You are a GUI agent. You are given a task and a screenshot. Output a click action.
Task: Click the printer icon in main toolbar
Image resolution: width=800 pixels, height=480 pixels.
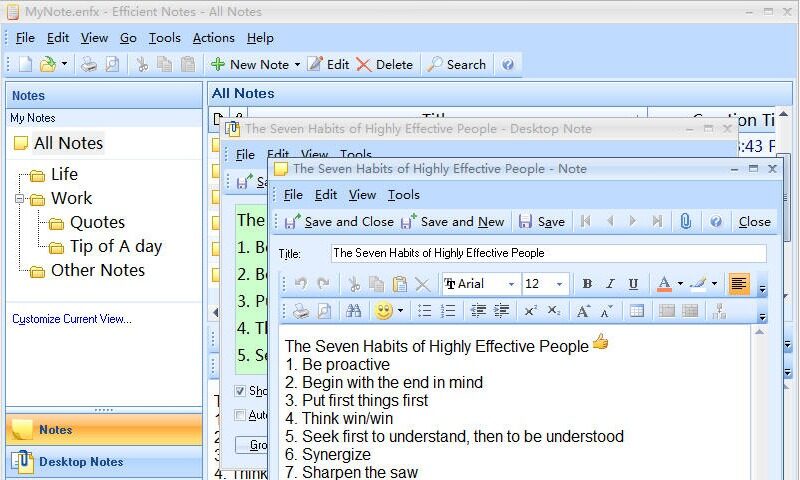[x=89, y=65]
